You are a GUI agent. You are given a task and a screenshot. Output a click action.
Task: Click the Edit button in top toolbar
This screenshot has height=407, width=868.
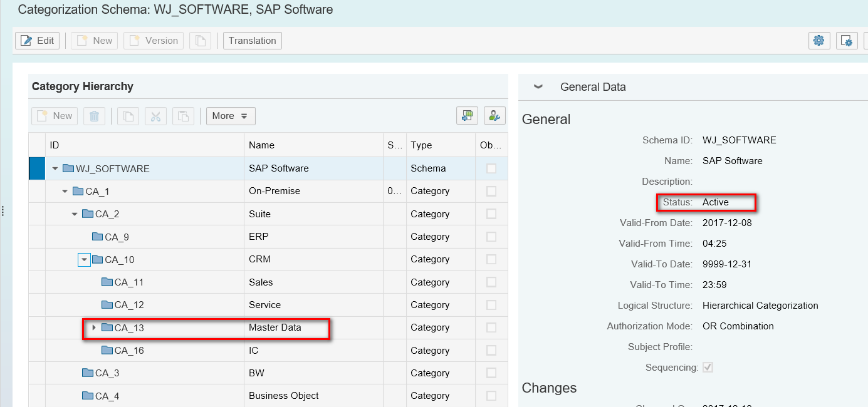coord(37,41)
